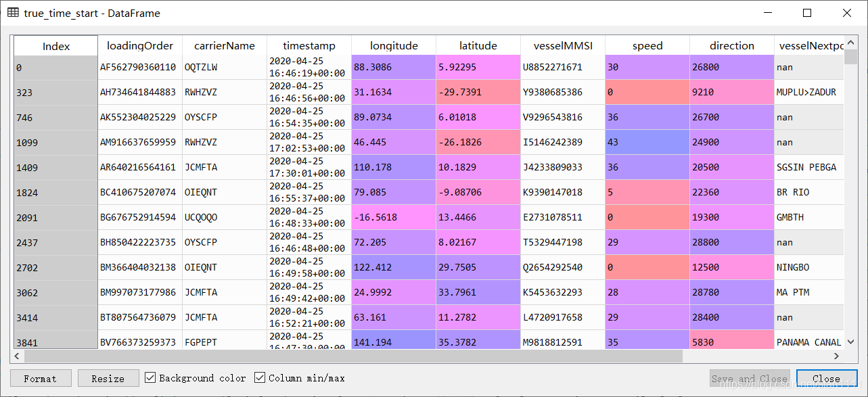Image resolution: width=868 pixels, height=397 pixels.
Task: Select cell AF562790360110
Action: pos(140,67)
